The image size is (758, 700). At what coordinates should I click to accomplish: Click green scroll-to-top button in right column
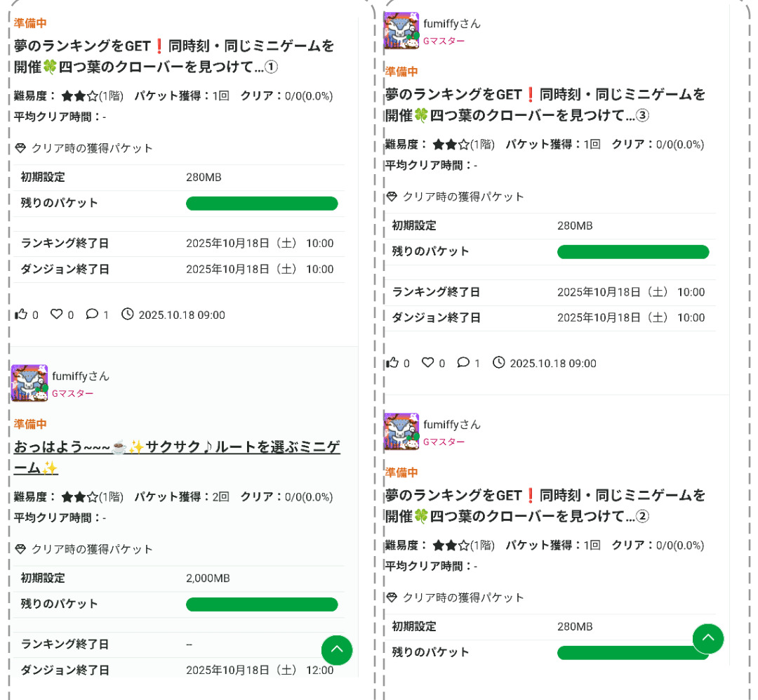tap(708, 638)
